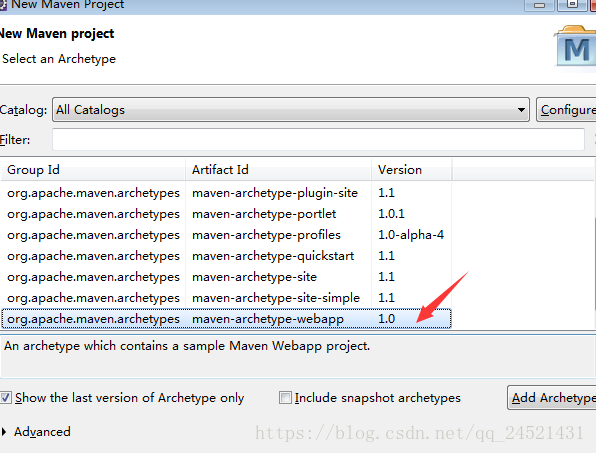This screenshot has width=596, height=453.
Task: Select the maven-archetype-portlet row
Action: (226, 214)
